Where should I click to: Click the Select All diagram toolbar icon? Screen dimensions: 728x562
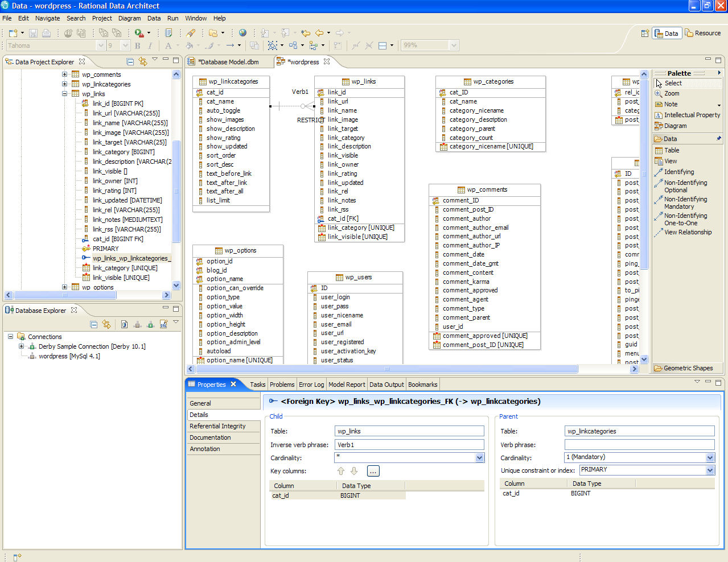point(272,46)
